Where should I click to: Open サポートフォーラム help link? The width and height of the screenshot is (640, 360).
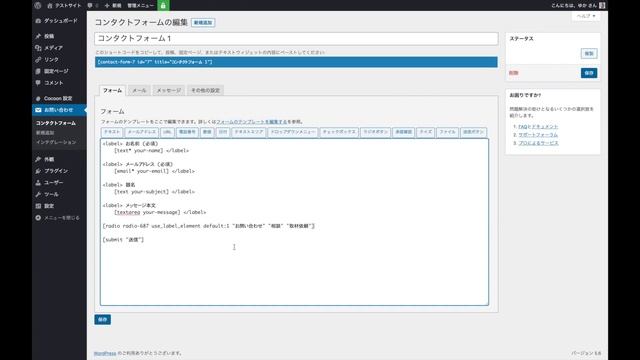coord(538,135)
